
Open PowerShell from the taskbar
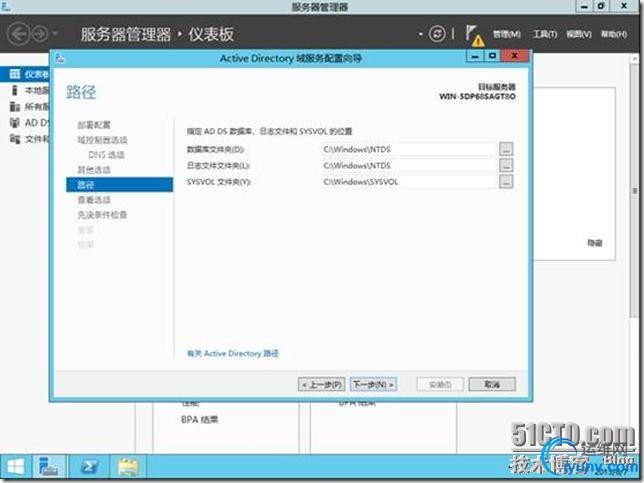[x=89, y=467]
